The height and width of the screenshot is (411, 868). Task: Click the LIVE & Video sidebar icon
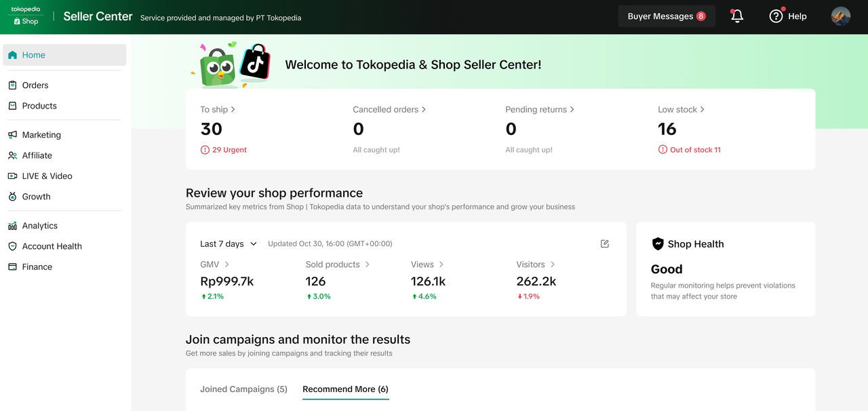[12, 176]
